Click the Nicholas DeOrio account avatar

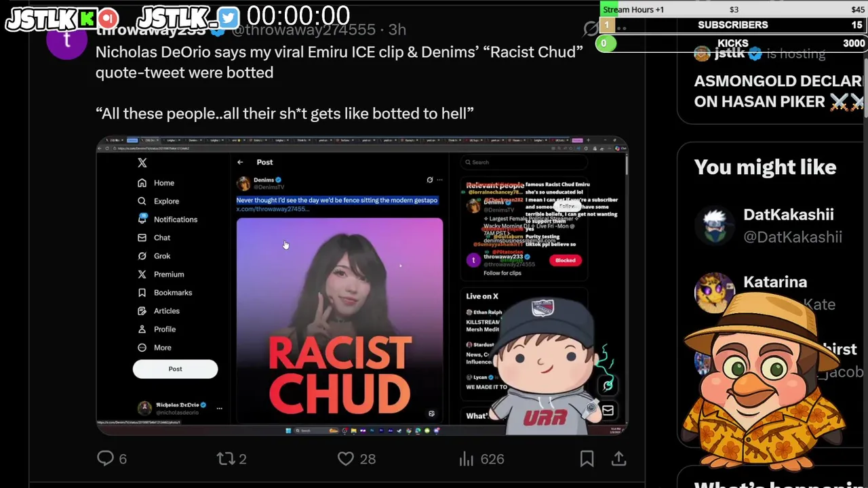(x=144, y=408)
